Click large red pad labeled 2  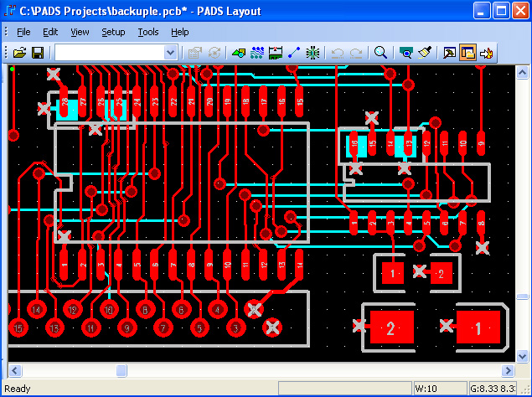click(390, 327)
